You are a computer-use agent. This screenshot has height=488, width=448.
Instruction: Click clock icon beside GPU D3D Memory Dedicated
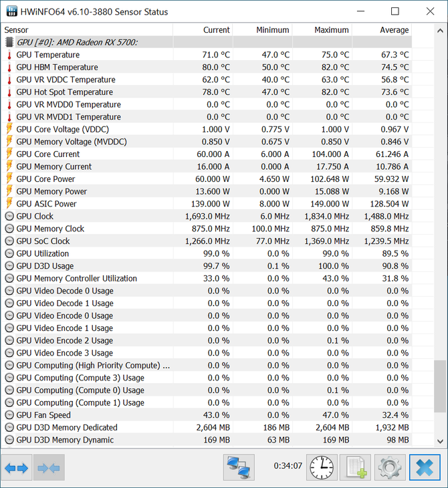[9, 428]
